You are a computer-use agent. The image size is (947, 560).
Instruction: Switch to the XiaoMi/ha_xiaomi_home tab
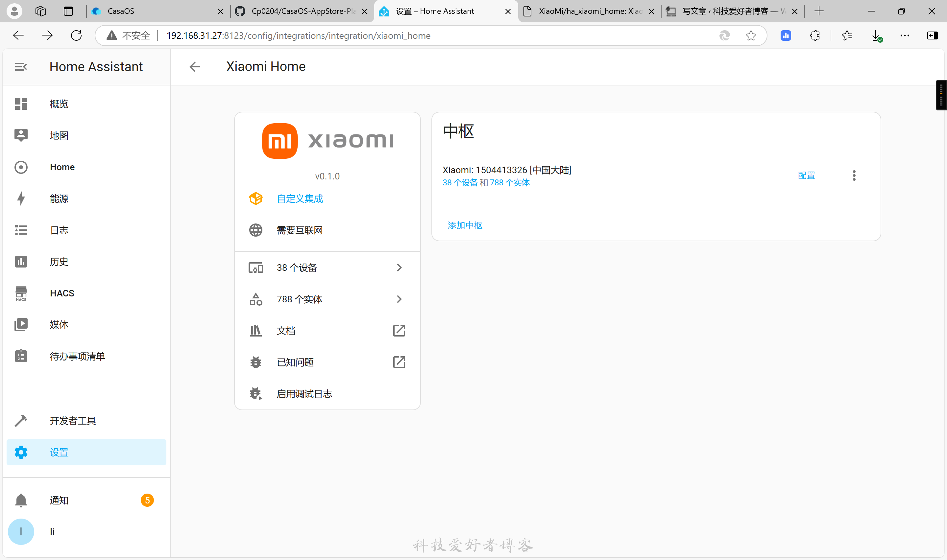click(x=589, y=11)
